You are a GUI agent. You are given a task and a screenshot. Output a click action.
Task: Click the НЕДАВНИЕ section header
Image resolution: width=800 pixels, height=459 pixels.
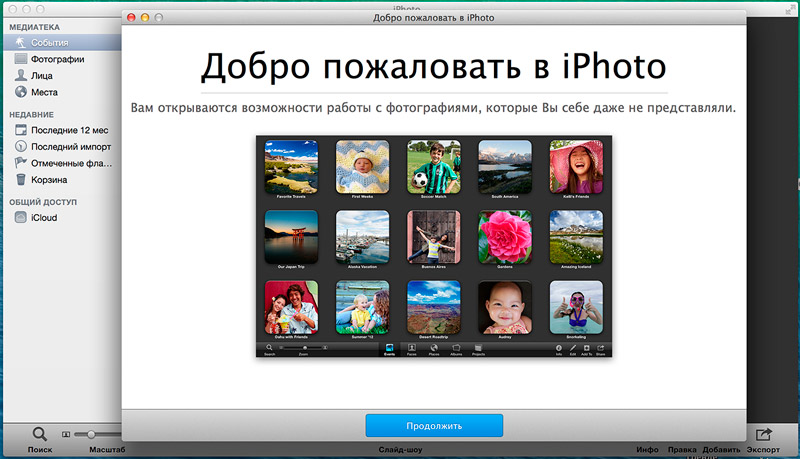coord(31,115)
